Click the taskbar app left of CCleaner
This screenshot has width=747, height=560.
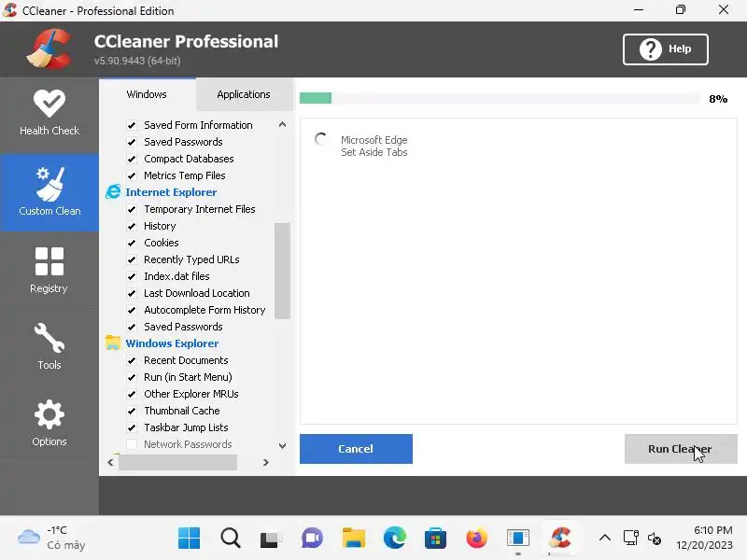click(x=518, y=539)
